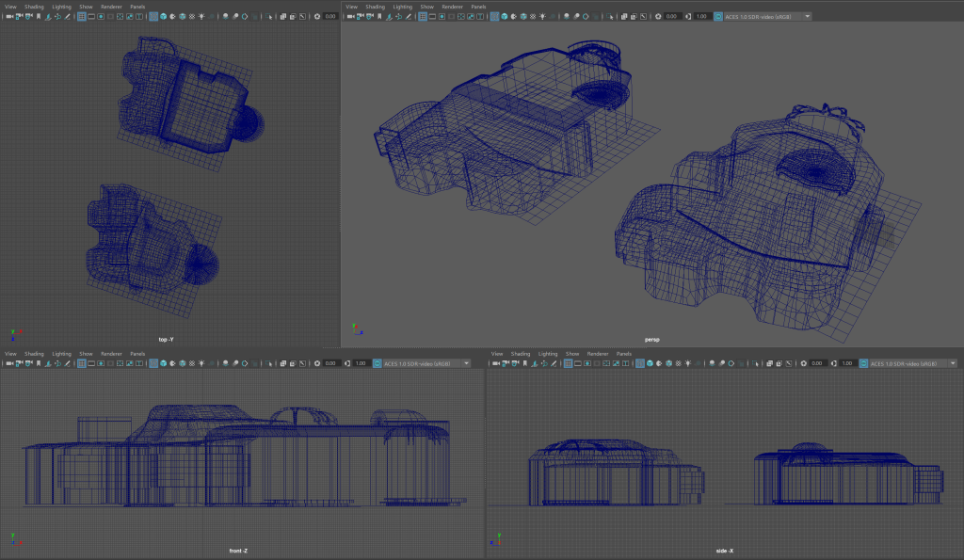Image resolution: width=964 pixels, height=560 pixels.
Task: Click the Lock Camera icon in top panel
Action: 19,16
